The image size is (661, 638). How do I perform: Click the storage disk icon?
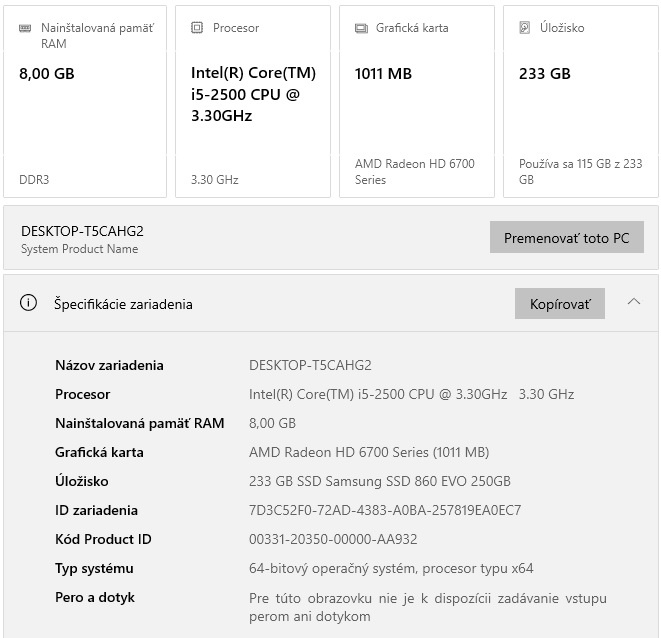pos(525,28)
